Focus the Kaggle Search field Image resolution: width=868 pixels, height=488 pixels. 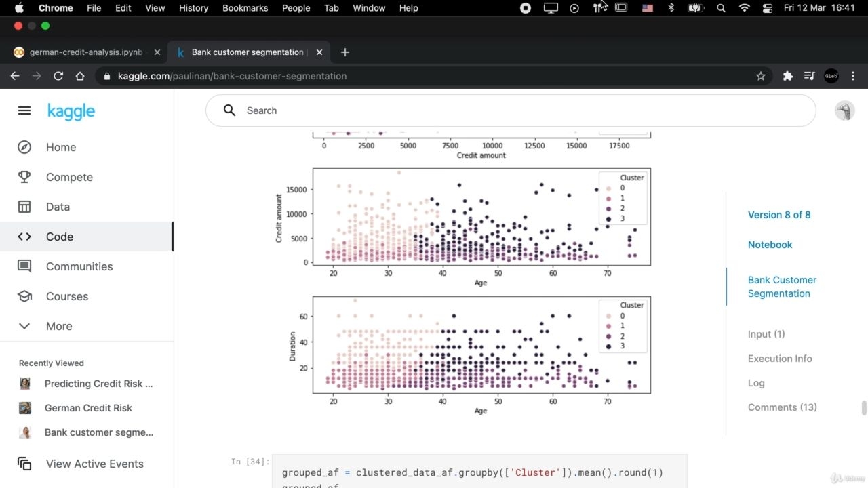click(511, 110)
